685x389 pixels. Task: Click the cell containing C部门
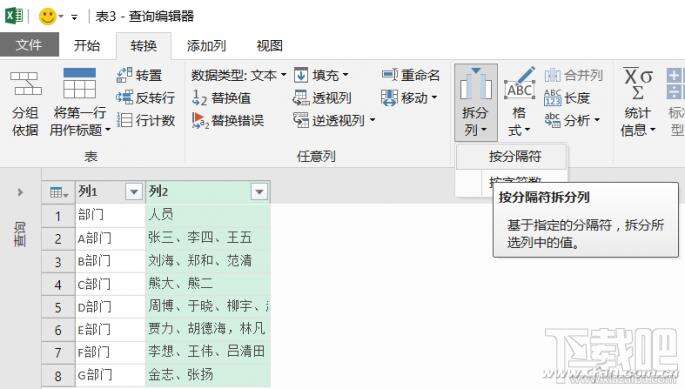pyautogui.click(x=110, y=284)
